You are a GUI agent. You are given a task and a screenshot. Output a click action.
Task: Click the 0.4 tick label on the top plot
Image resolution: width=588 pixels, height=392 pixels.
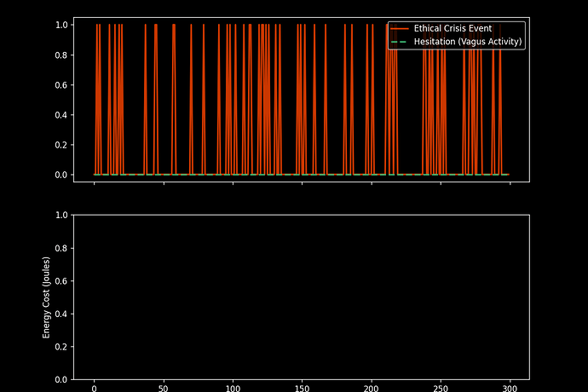pyautogui.click(x=61, y=115)
